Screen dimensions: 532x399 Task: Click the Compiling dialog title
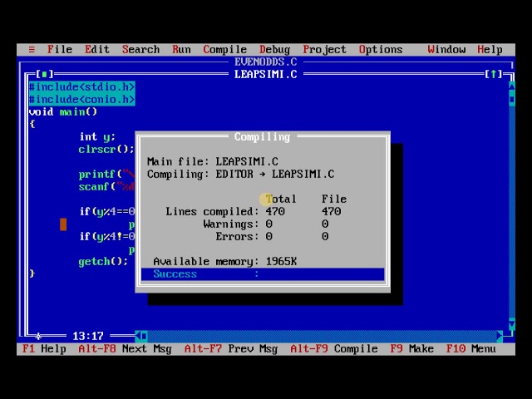click(262, 136)
